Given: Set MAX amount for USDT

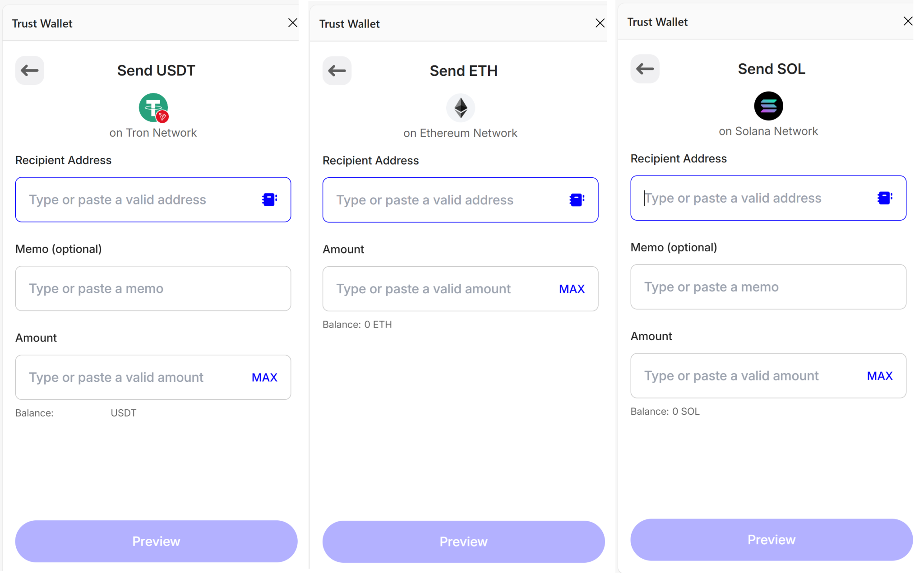Looking at the screenshot, I should click(x=264, y=377).
